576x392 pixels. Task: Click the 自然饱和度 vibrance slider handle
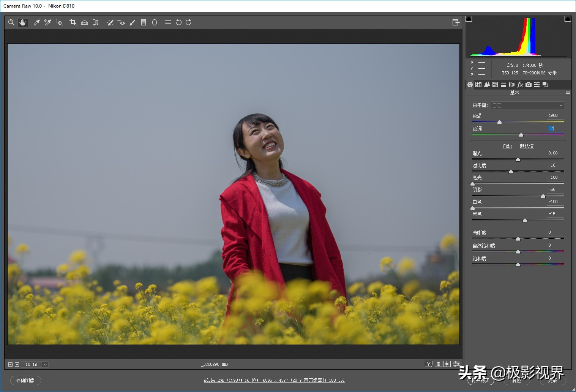[x=518, y=252]
